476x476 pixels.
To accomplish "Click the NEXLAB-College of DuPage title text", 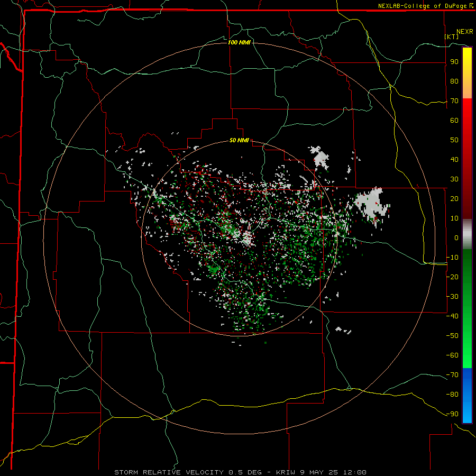I will pyautogui.click(x=425, y=6).
